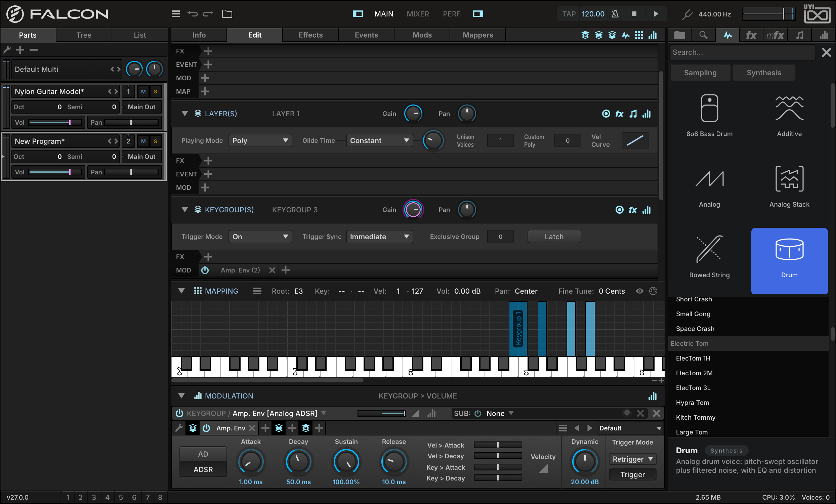Toggle Amp. Env (2) power in keygroup MOD row
This screenshot has height=504, width=836.
205,270
